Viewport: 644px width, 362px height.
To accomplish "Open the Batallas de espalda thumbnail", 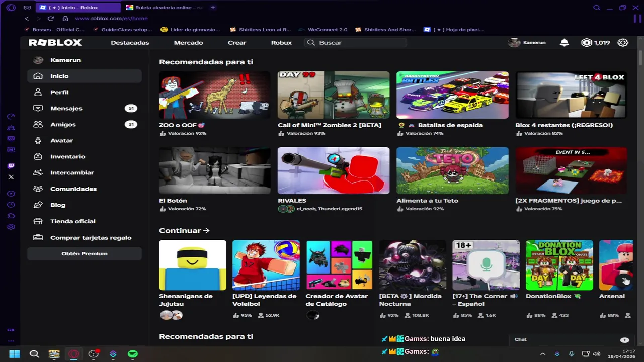I will coord(452,95).
